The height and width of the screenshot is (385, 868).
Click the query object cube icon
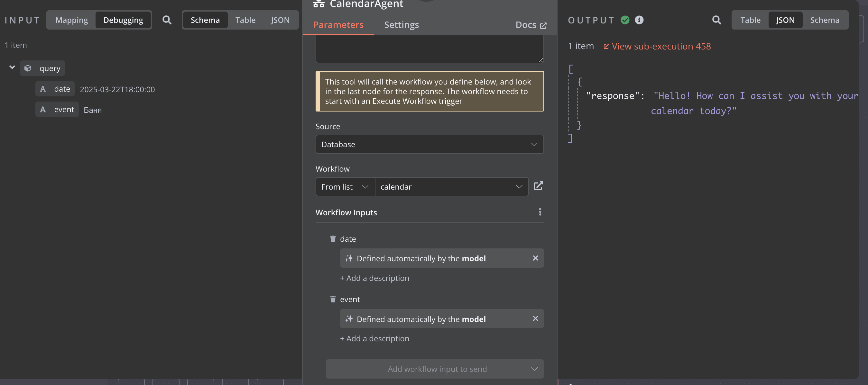(x=28, y=68)
